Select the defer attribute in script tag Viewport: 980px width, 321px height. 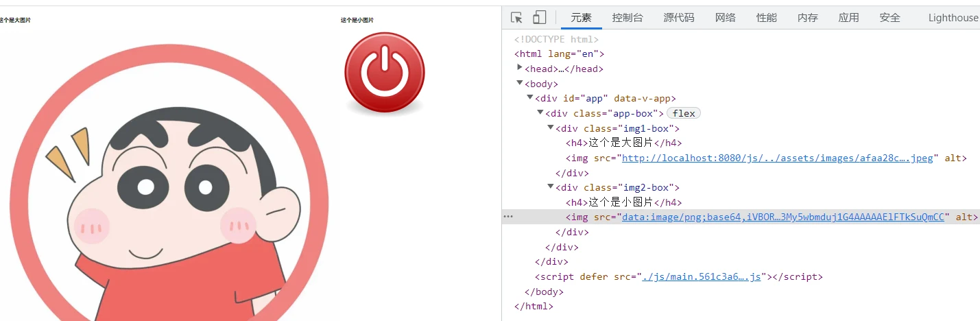coord(594,277)
